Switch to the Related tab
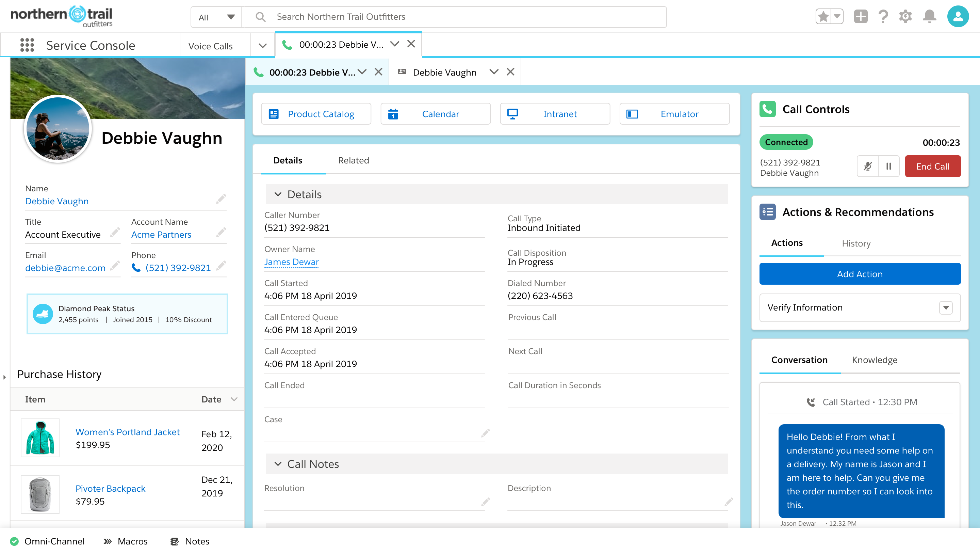 click(x=353, y=160)
